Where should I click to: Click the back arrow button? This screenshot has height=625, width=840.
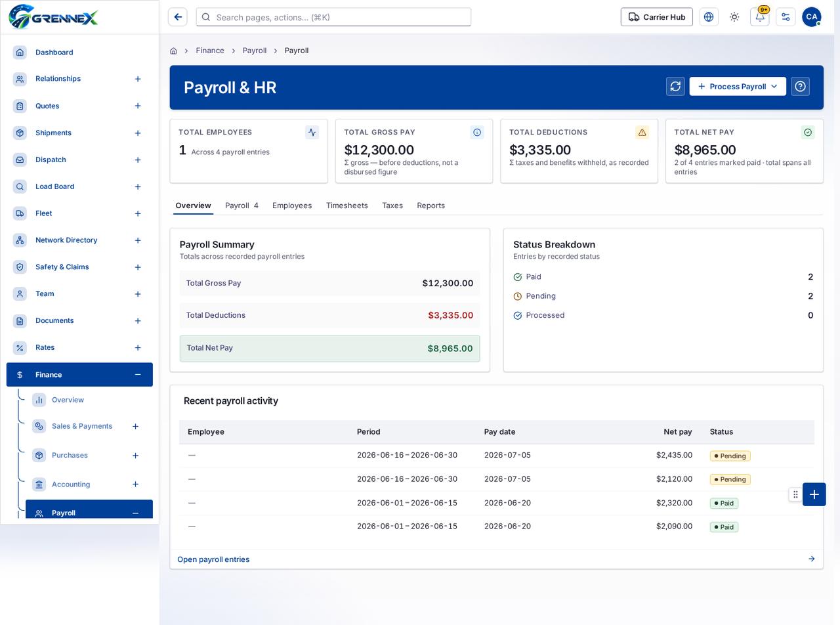click(x=178, y=17)
